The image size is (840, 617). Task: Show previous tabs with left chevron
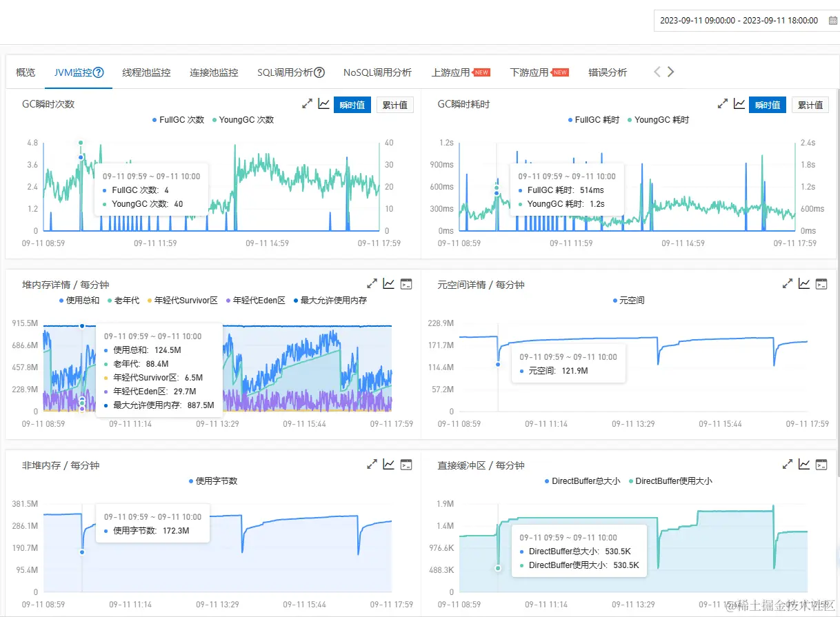pos(657,72)
